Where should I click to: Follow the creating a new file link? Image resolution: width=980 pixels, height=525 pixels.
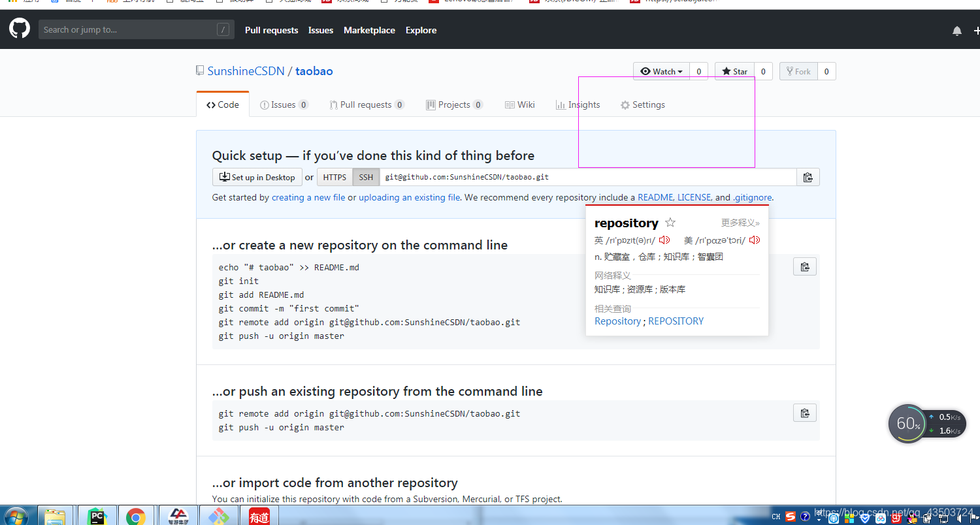coord(308,197)
